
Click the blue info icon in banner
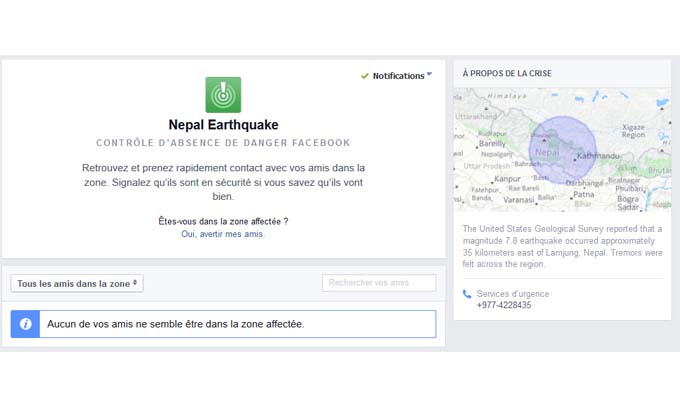pos(26,324)
